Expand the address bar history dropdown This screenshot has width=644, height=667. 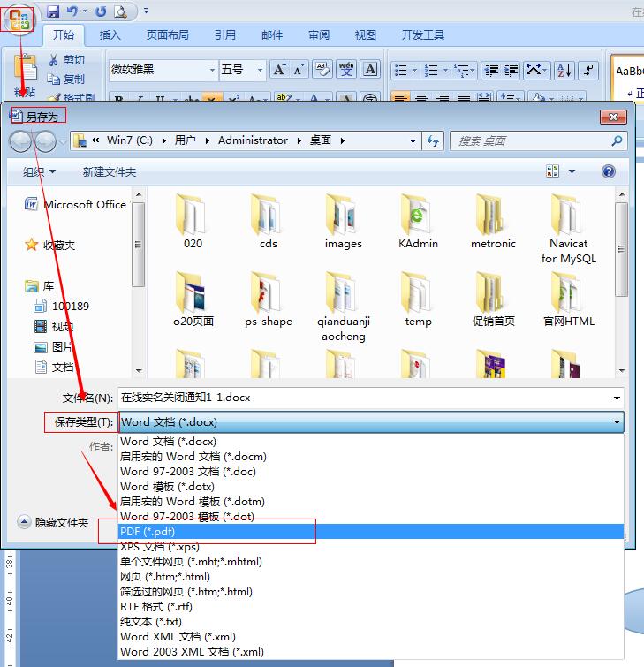[x=413, y=140]
